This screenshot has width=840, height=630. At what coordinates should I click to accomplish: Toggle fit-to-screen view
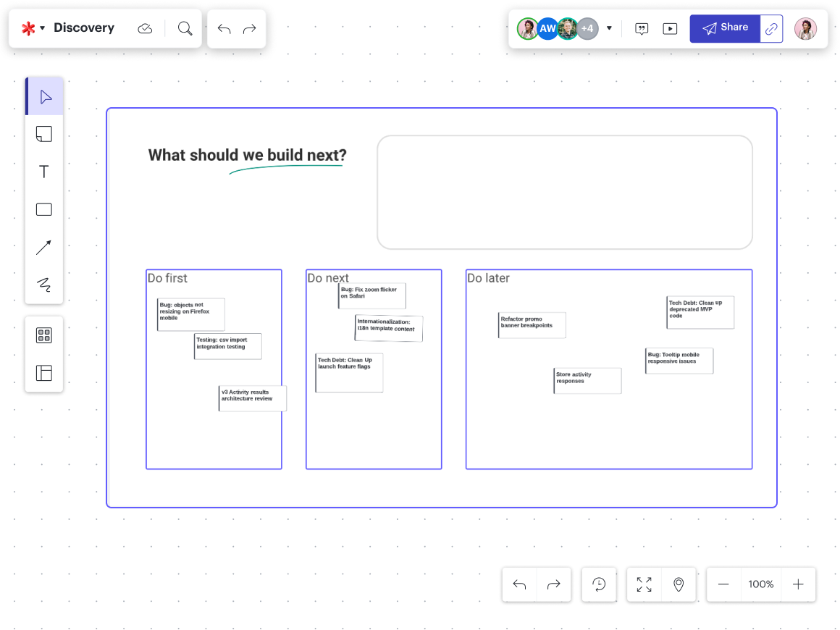tap(644, 584)
